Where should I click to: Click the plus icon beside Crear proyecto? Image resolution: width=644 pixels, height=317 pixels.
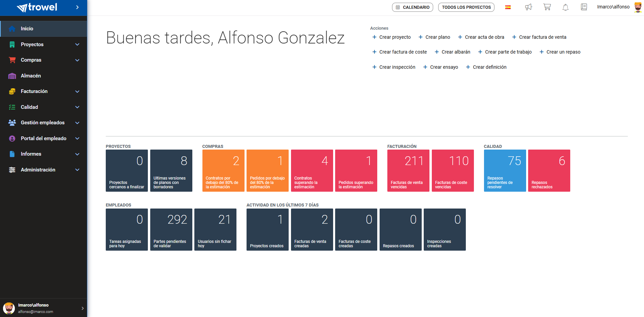click(374, 37)
